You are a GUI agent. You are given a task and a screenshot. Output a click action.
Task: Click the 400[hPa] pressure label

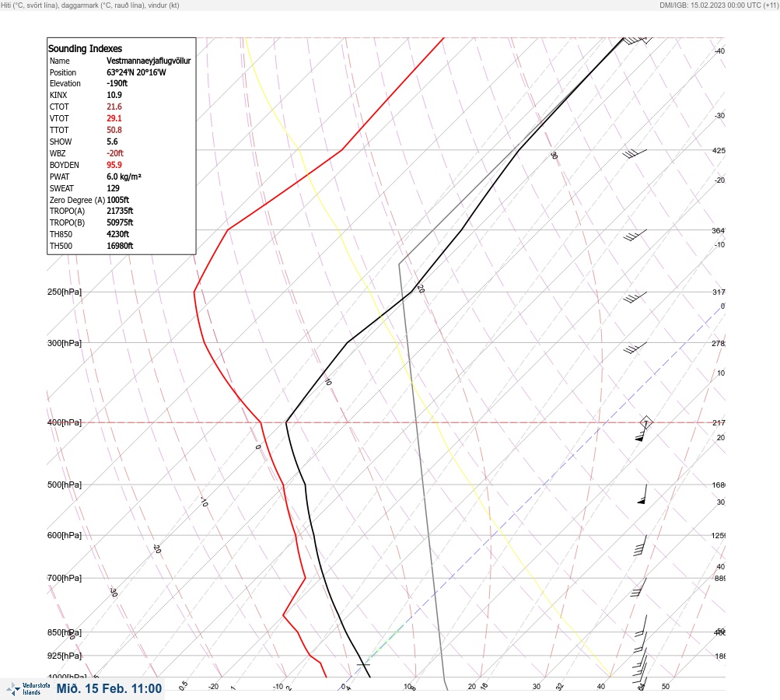[x=65, y=422]
